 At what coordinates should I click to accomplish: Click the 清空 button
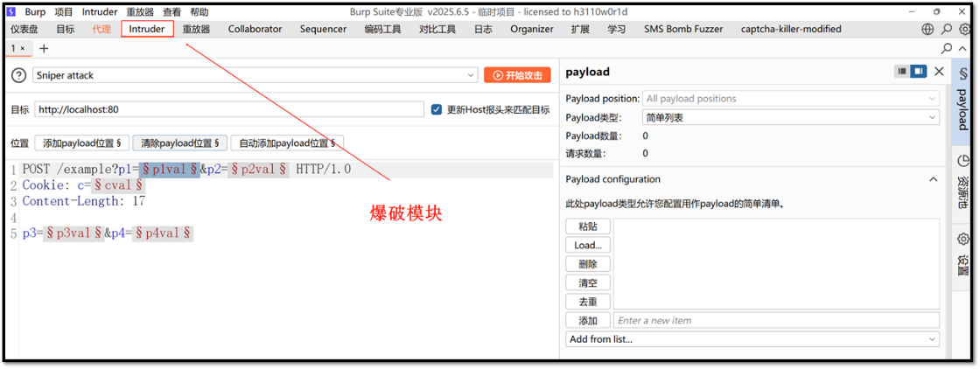(x=587, y=282)
